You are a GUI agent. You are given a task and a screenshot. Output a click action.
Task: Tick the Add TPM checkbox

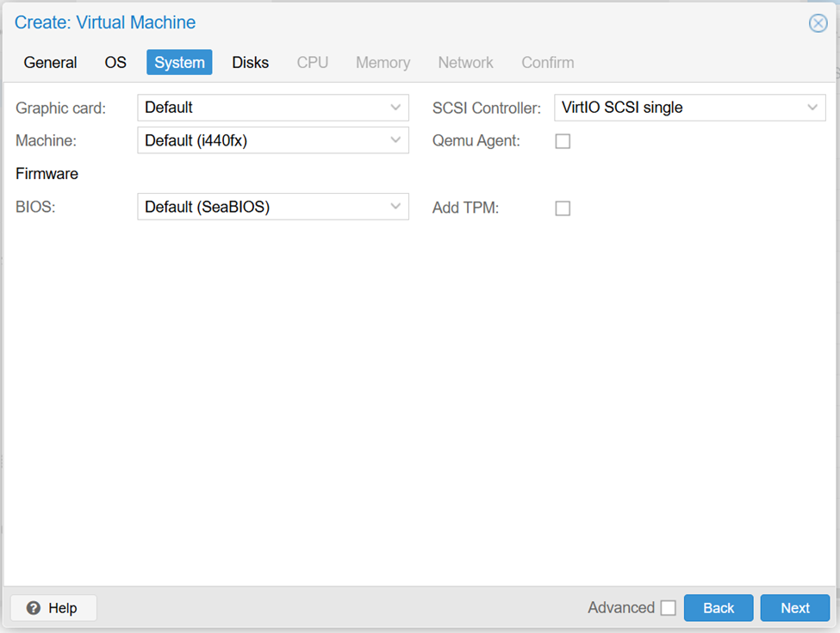tap(563, 208)
